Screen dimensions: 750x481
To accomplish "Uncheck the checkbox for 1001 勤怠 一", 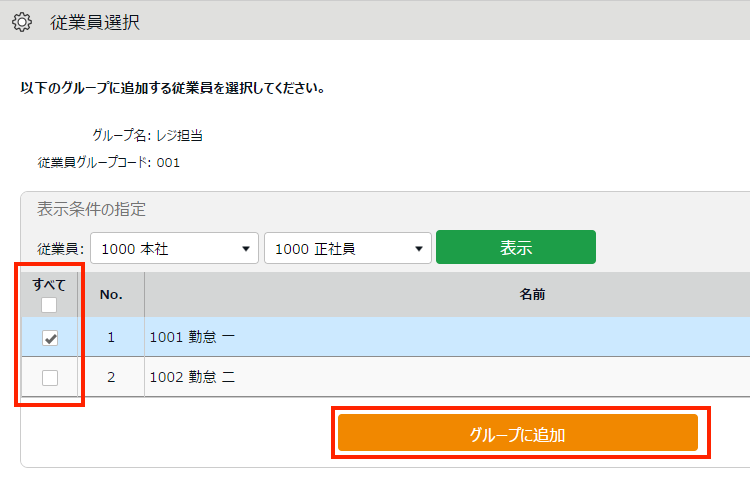I will click(x=50, y=338).
